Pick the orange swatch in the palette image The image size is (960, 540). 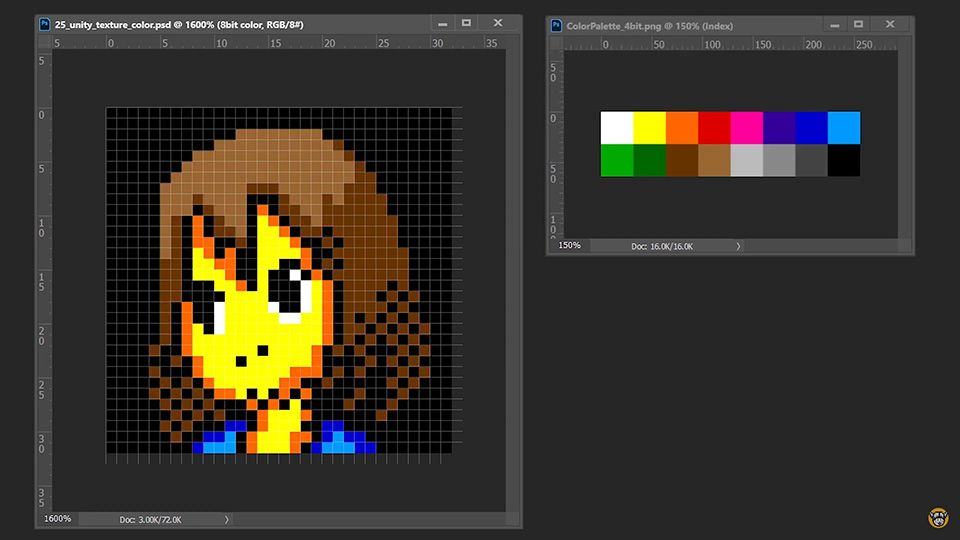(681, 127)
